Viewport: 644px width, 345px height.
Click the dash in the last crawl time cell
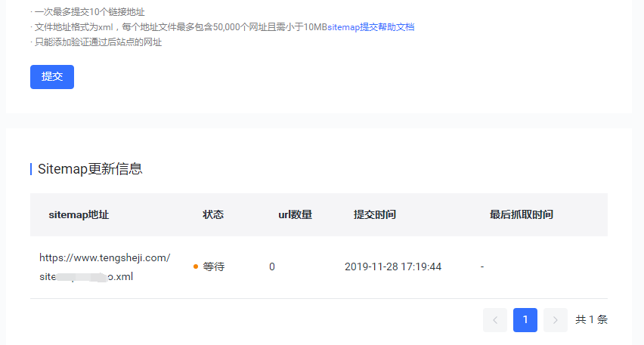(482, 266)
